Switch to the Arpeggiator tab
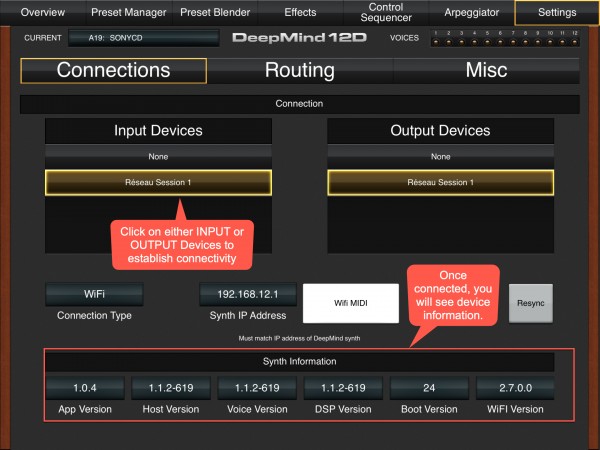The image size is (600, 450). click(x=471, y=12)
